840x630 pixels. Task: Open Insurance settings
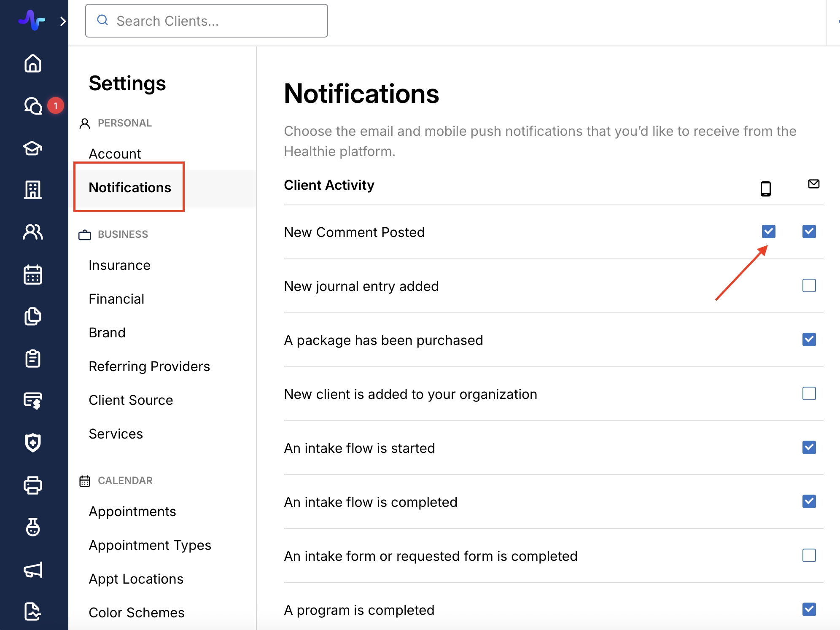pyautogui.click(x=119, y=265)
